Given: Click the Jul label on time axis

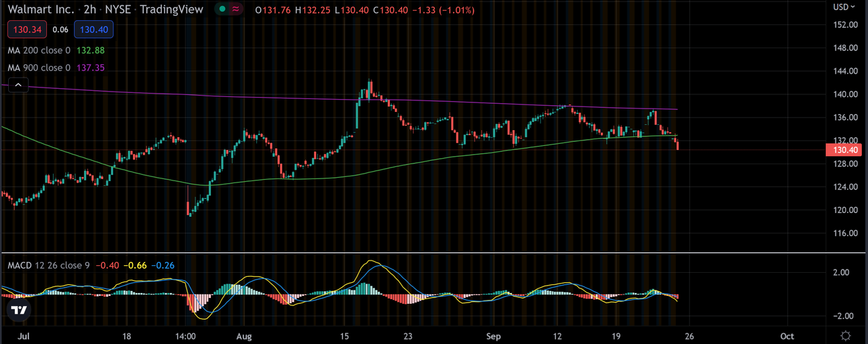Looking at the screenshot, I should tap(23, 336).
